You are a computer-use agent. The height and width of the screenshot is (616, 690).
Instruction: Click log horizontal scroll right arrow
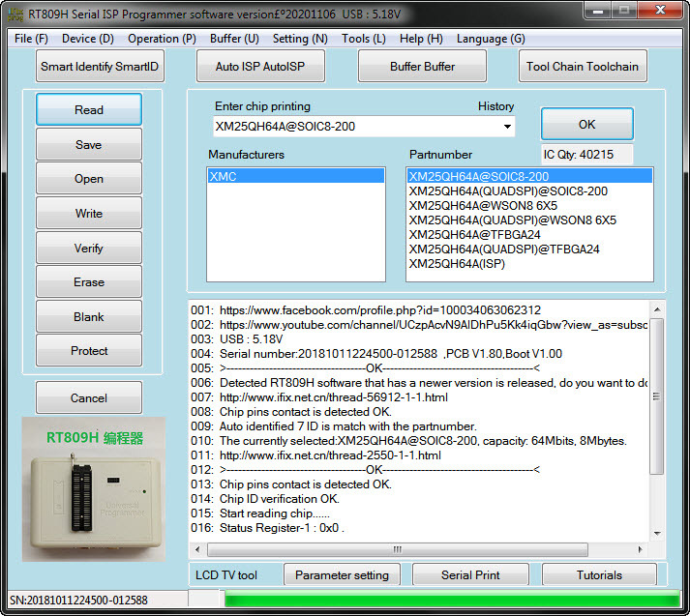tap(640, 549)
